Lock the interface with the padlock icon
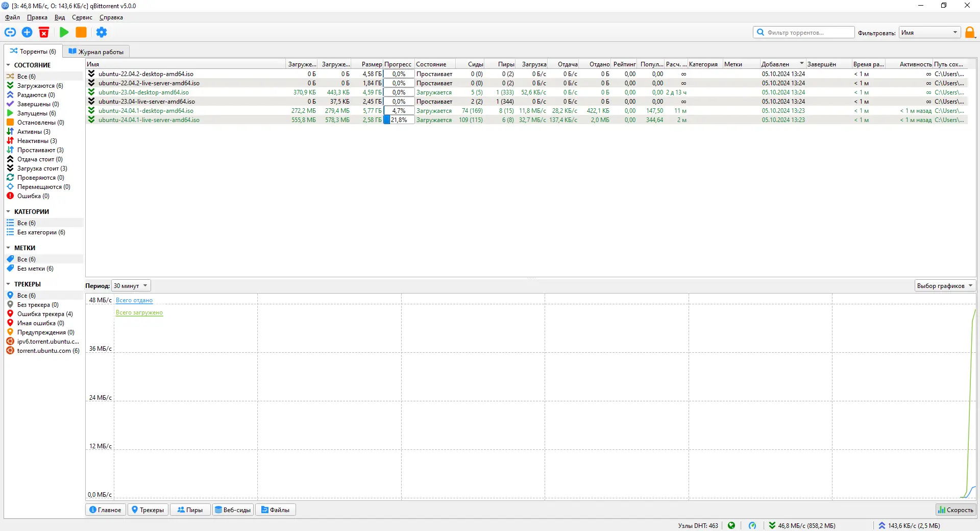Screen dimensions: 980x531 970,33
